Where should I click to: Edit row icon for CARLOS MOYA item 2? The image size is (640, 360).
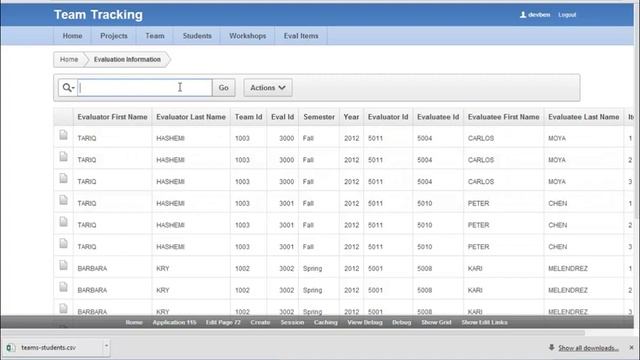point(63,157)
